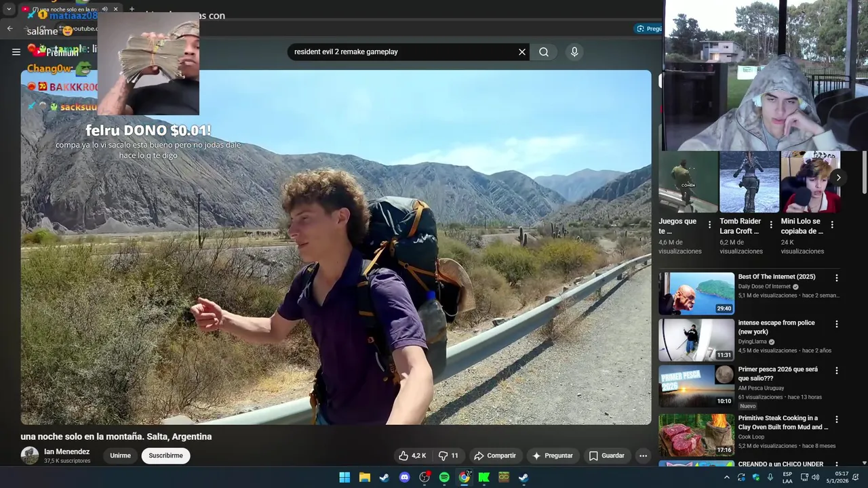Open short Juegos que te thumbnail

coord(688,182)
